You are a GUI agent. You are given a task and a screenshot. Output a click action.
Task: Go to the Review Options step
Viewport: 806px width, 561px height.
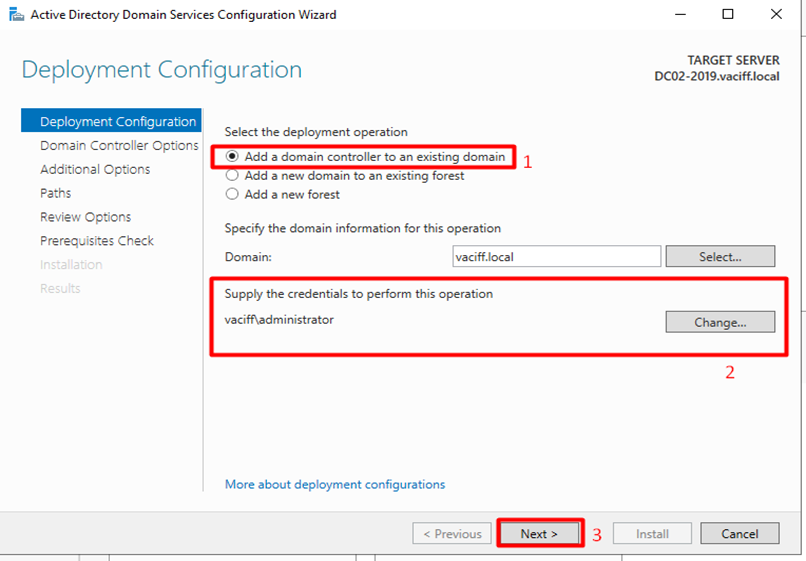pos(85,217)
